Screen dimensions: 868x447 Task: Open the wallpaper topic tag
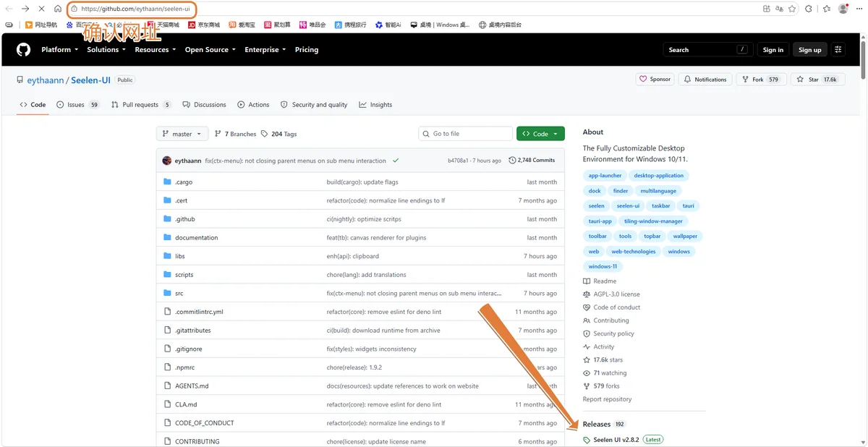[x=685, y=236]
